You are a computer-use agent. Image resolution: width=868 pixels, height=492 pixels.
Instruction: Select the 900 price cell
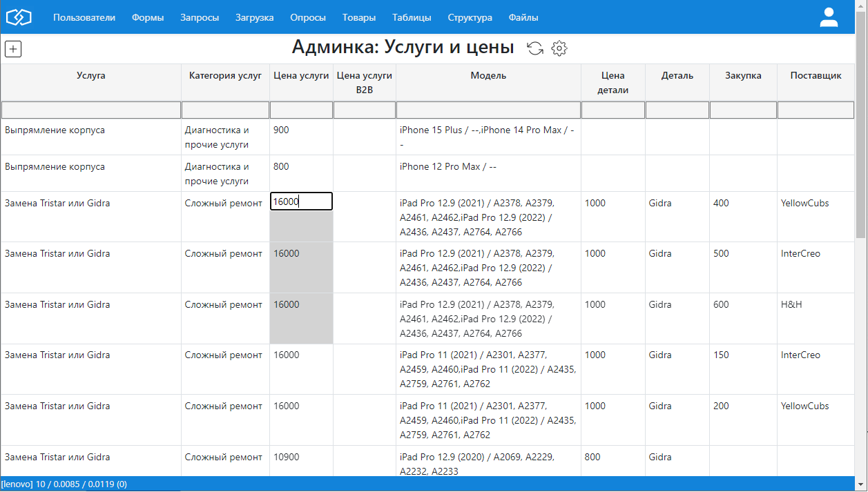pos(301,137)
